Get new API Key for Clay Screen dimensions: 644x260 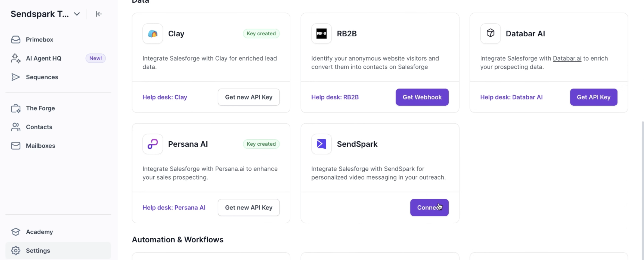pyautogui.click(x=248, y=97)
